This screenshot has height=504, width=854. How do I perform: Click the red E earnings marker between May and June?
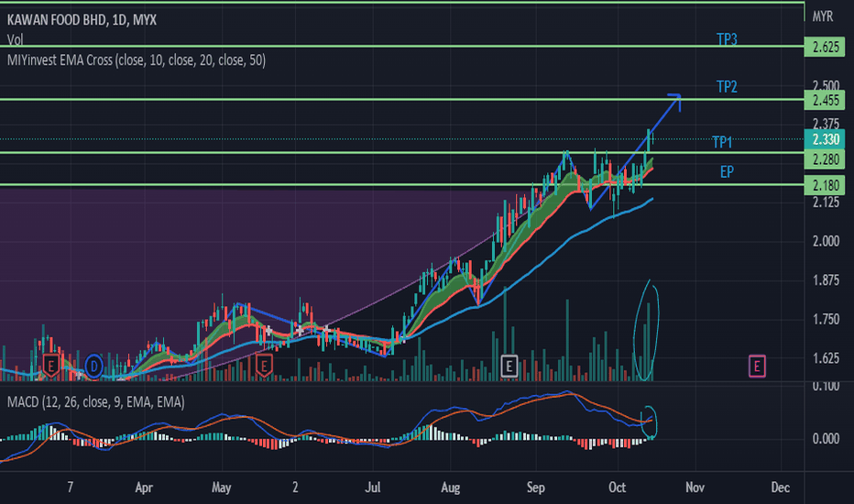[264, 366]
